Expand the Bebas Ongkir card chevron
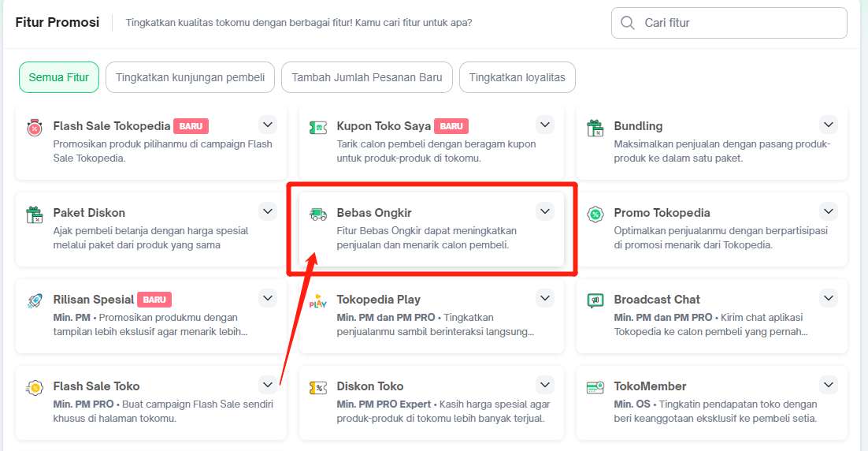 [x=545, y=211]
